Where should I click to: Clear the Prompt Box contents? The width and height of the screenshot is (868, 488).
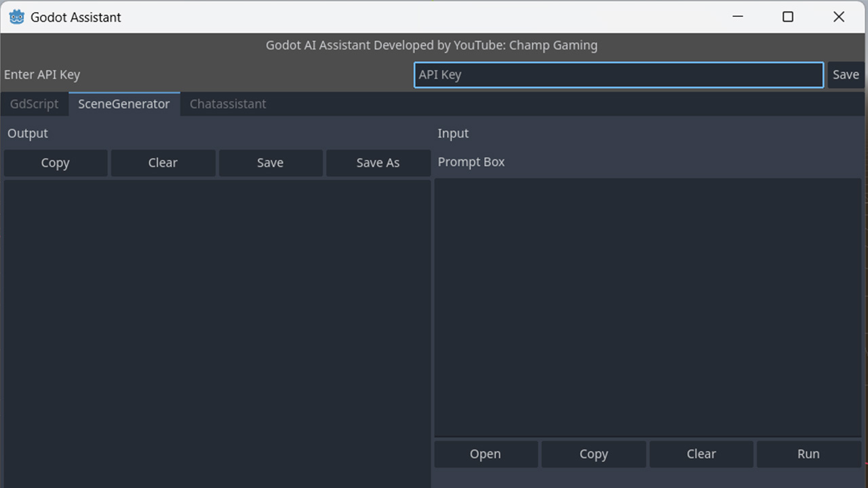point(701,453)
